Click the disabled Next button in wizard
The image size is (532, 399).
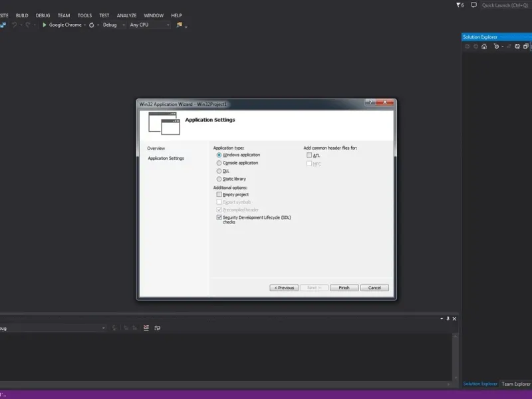314,288
